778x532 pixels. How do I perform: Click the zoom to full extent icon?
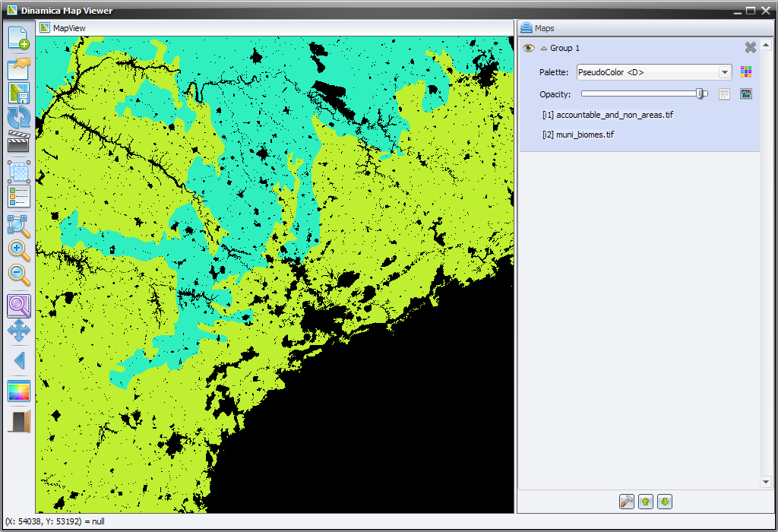tap(18, 225)
